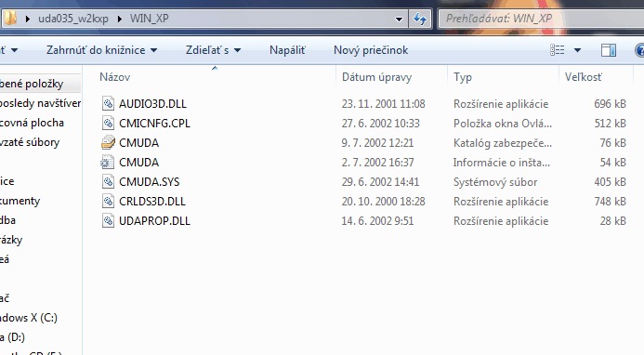Open the address bar history dropdown
Screen dimensions: 644x355
399,19
